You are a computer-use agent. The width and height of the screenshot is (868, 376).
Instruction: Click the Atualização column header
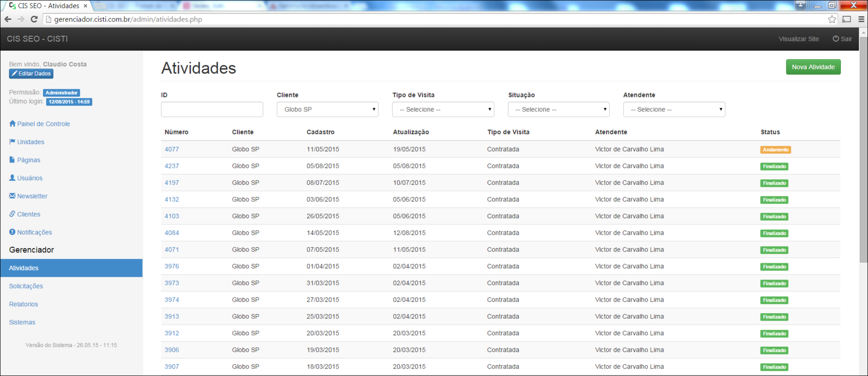click(x=411, y=132)
